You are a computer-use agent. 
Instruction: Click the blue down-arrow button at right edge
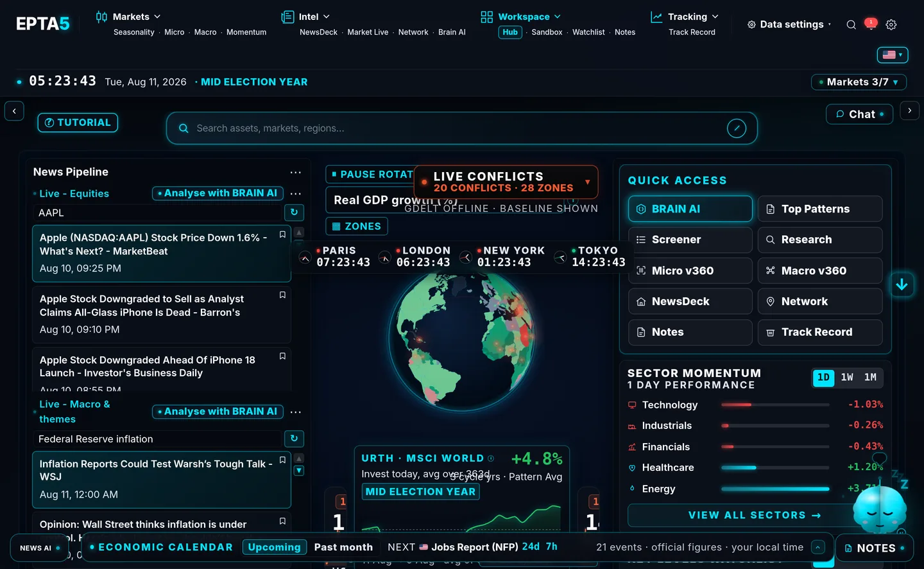pos(902,284)
